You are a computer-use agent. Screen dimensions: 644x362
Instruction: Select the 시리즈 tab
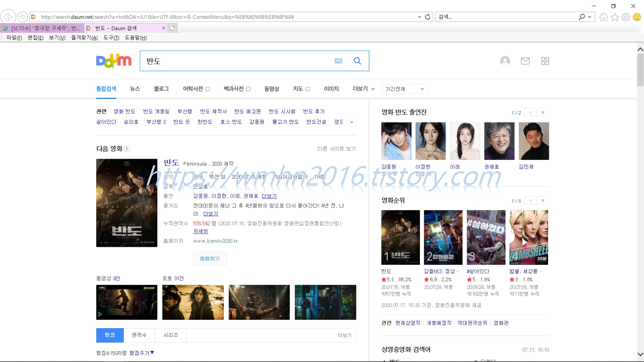[171, 335]
